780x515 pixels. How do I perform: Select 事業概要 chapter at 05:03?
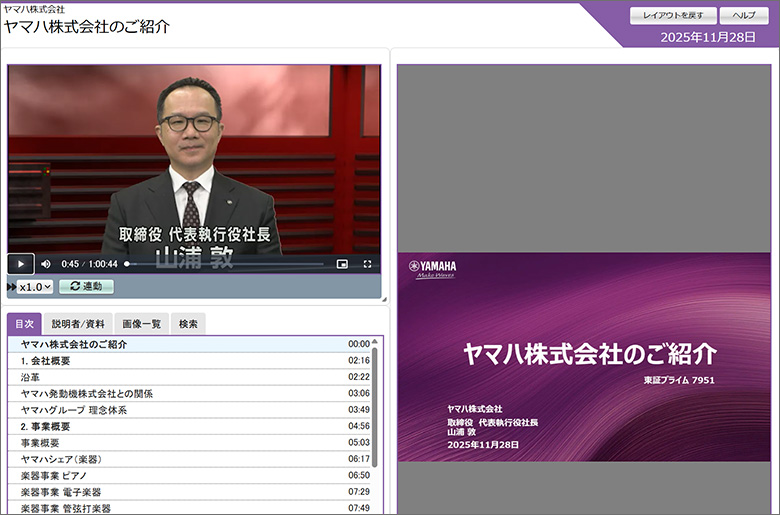tap(189, 443)
